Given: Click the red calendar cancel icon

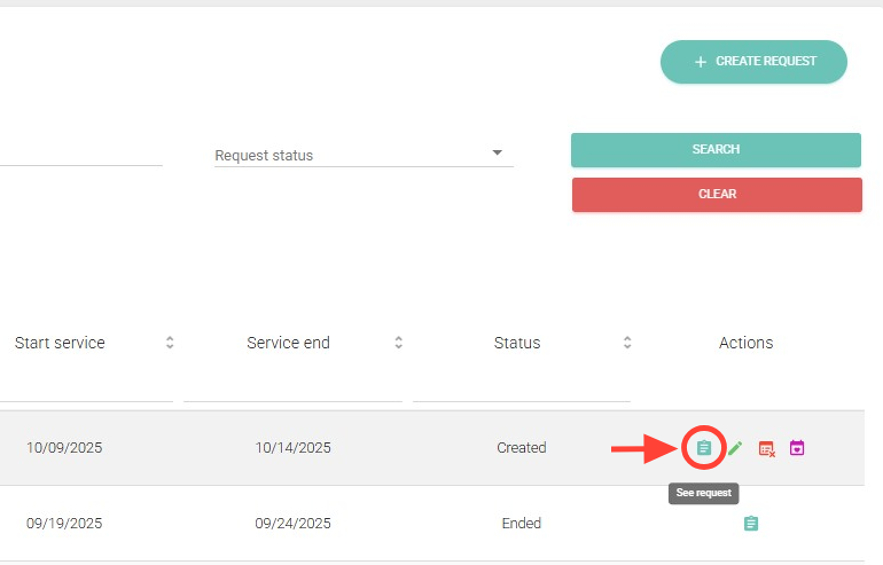Looking at the screenshot, I should pyautogui.click(x=766, y=449).
